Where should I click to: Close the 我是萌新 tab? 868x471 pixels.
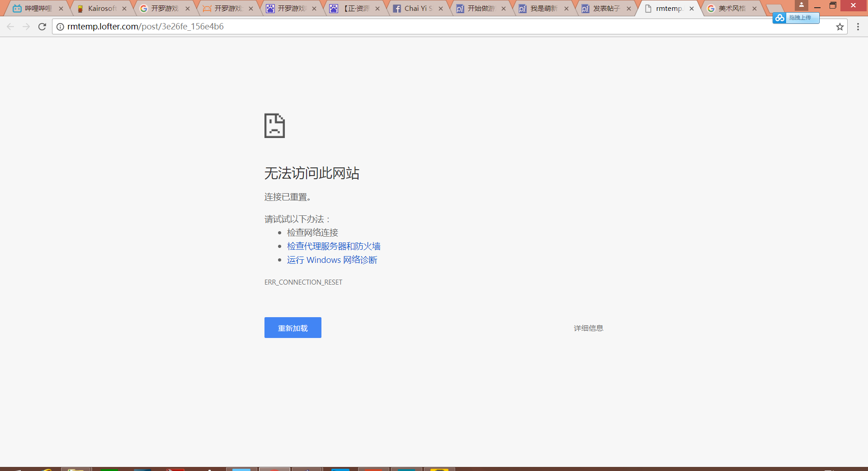(x=566, y=9)
